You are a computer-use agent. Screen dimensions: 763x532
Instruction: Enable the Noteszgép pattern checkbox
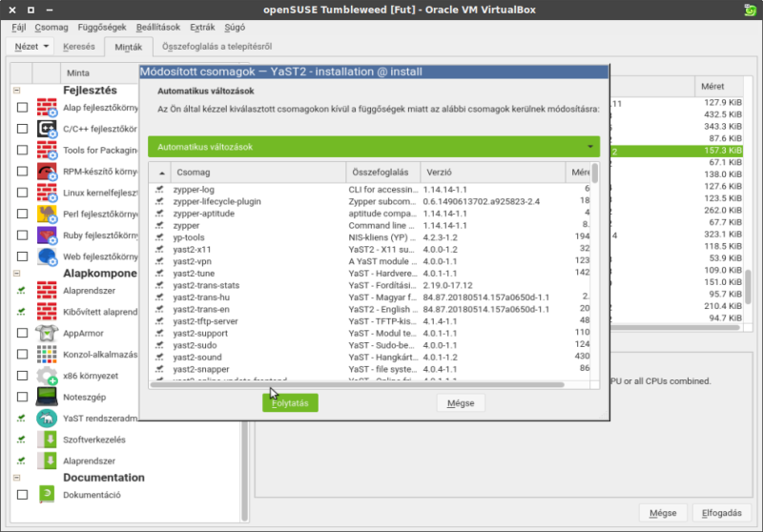(22, 397)
